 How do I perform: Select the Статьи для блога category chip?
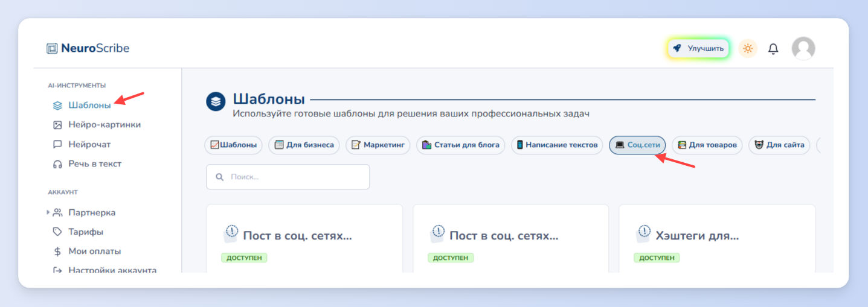click(x=460, y=145)
